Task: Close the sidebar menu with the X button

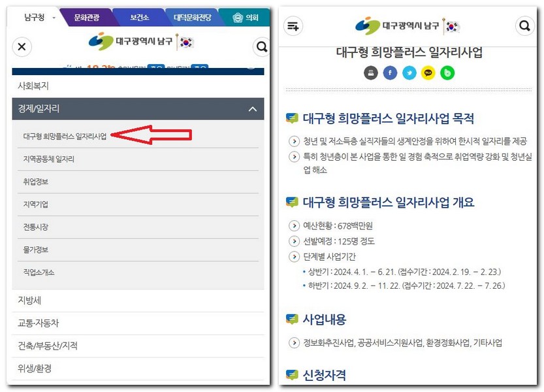Action: pos(22,47)
